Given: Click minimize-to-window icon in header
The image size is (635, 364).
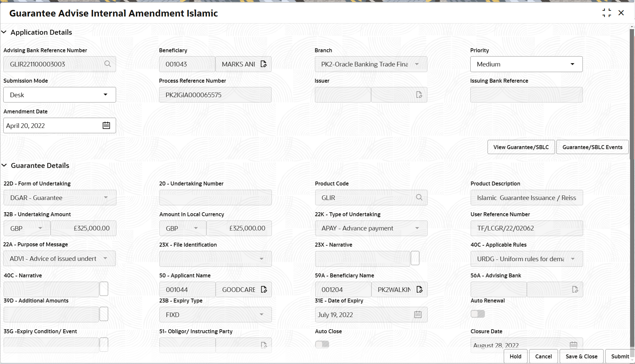Looking at the screenshot, I should pyautogui.click(x=607, y=13).
